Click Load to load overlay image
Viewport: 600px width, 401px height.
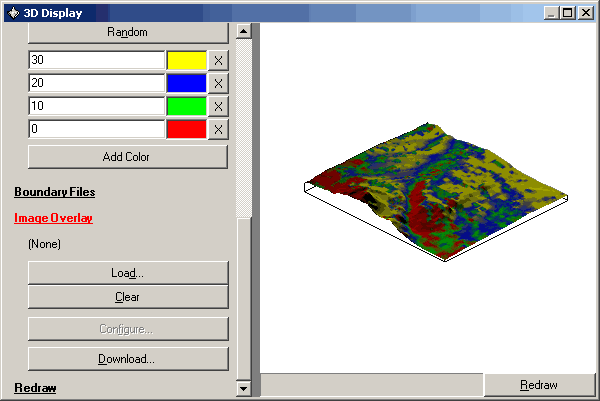(x=128, y=273)
